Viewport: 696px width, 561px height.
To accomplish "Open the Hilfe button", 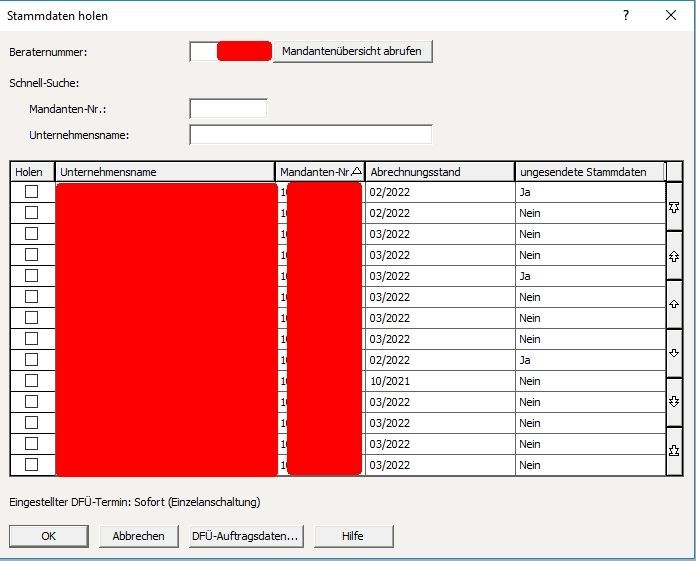I will pos(353,536).
